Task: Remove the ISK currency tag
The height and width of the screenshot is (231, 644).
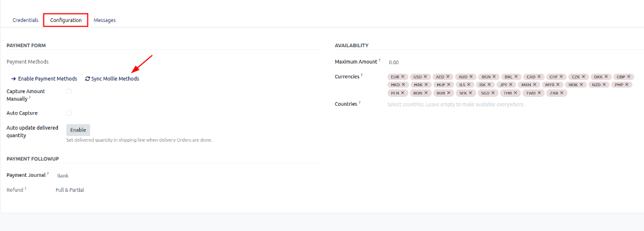Action: click(x=489, y=85)
